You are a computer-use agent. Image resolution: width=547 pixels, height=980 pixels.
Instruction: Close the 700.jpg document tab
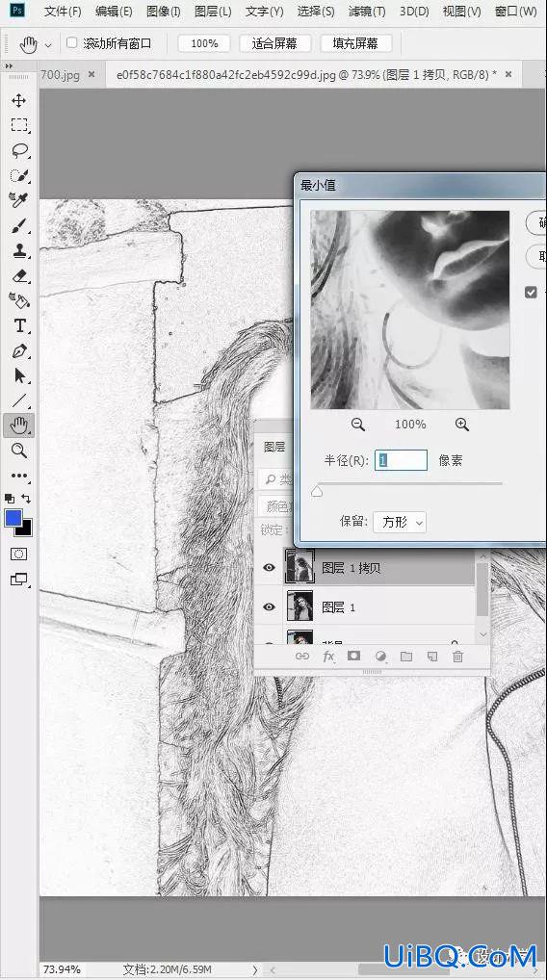[91, 74]
